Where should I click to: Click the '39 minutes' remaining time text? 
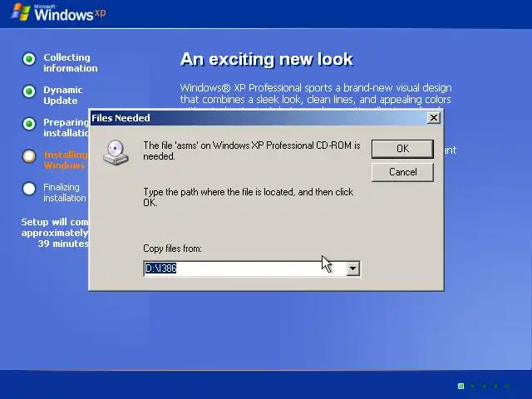[63, 244]
